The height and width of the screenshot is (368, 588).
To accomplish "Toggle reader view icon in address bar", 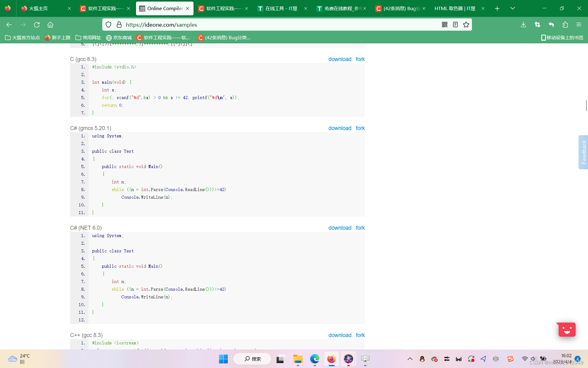I will click(x=455, y=25).
